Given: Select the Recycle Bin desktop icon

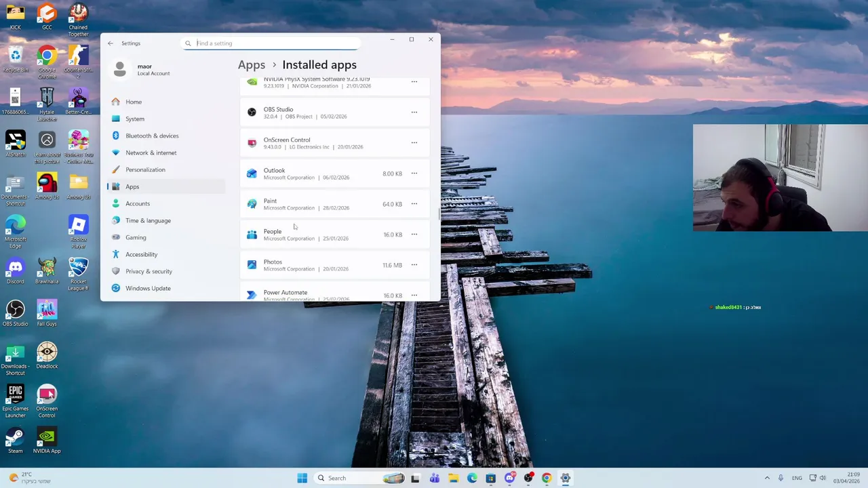Looking at the screenshot, I should coord(15,60).
